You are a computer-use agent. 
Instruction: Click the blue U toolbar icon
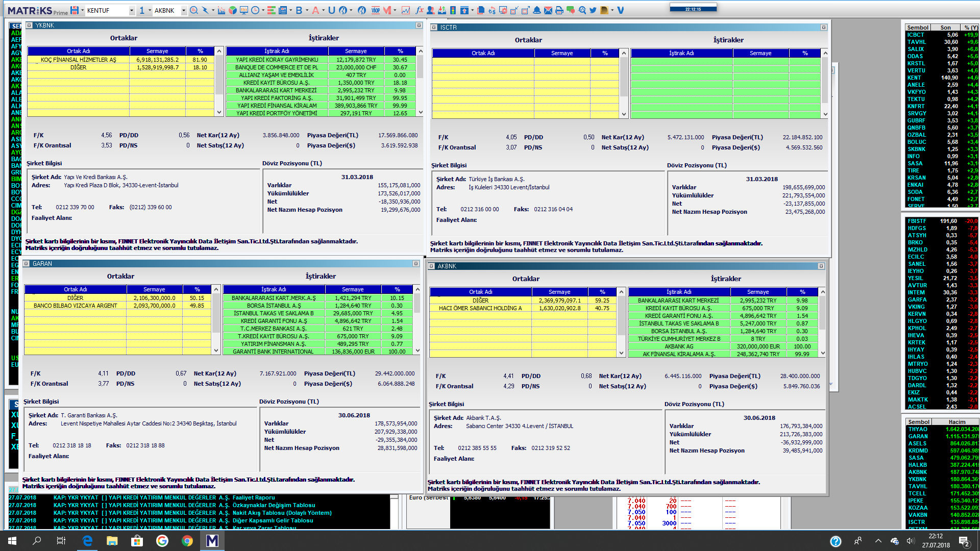click(331, 10)
